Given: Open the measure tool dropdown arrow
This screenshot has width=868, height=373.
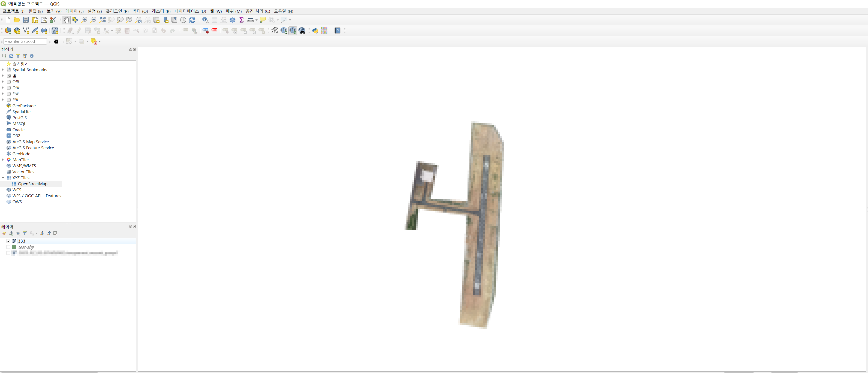Looking at the screenshot, I should [257, 20].
